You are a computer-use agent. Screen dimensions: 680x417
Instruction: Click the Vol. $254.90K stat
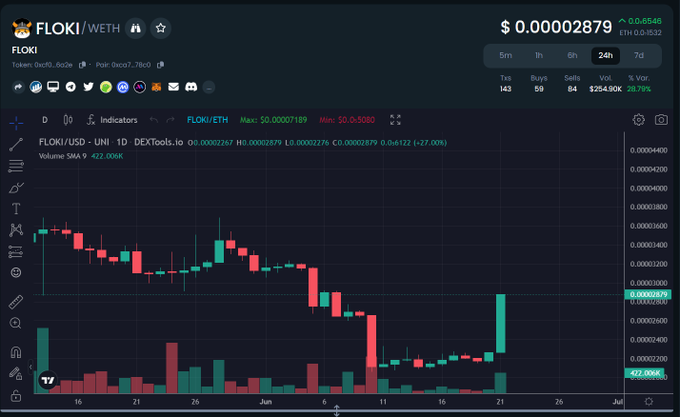point(605,84)
